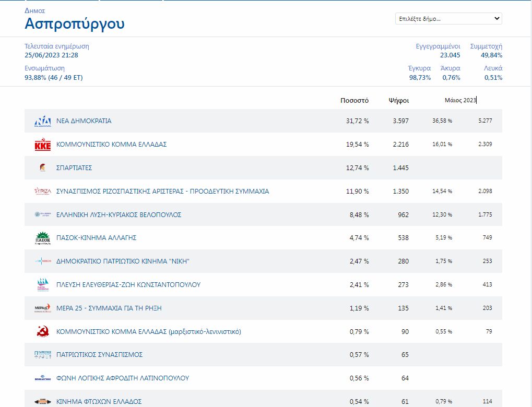The image size is (532, 407).
Task: Click Κίνημα Φτωχών Ελλάδος May votes 114
Action: pos(488,402)
